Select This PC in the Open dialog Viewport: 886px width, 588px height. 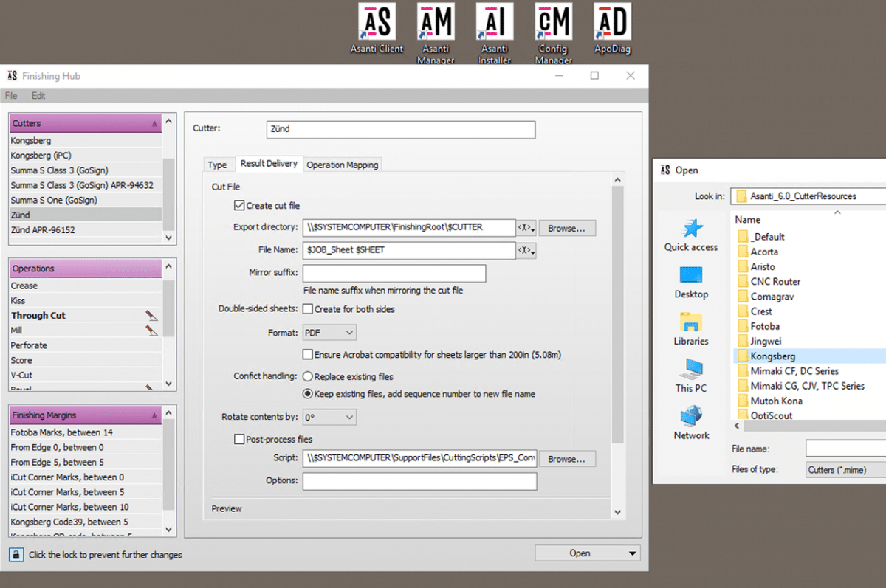coord(690,376)
